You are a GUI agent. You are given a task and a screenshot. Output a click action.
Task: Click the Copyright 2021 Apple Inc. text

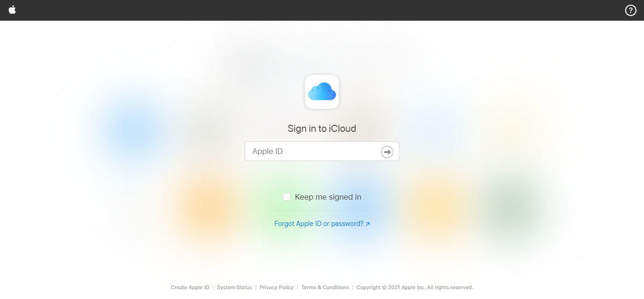click(415, 287)
